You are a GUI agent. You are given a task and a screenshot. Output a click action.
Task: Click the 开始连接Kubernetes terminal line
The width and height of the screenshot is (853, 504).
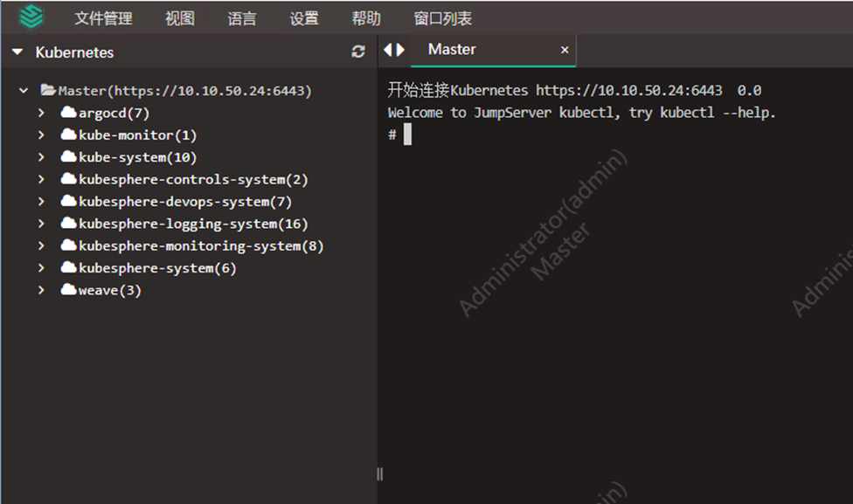[x=574, y=90]
